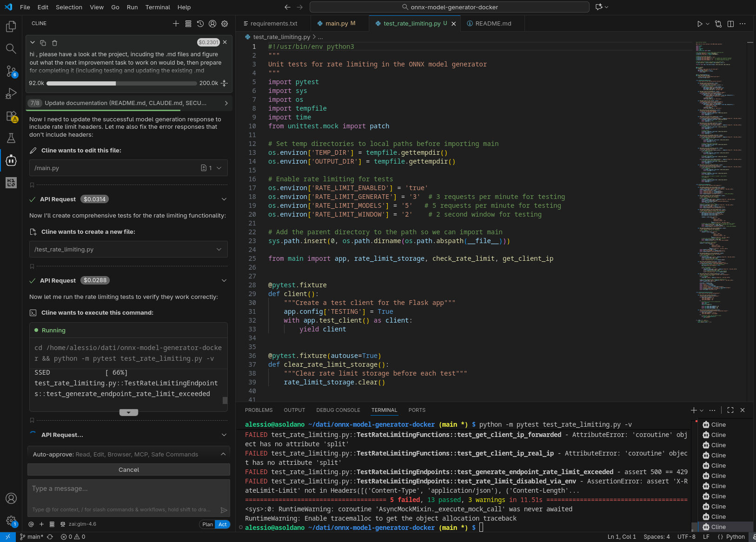Open the Explorer view in activity bar
The height and width of the screenshot is (542, 756).
click(11, 26)
